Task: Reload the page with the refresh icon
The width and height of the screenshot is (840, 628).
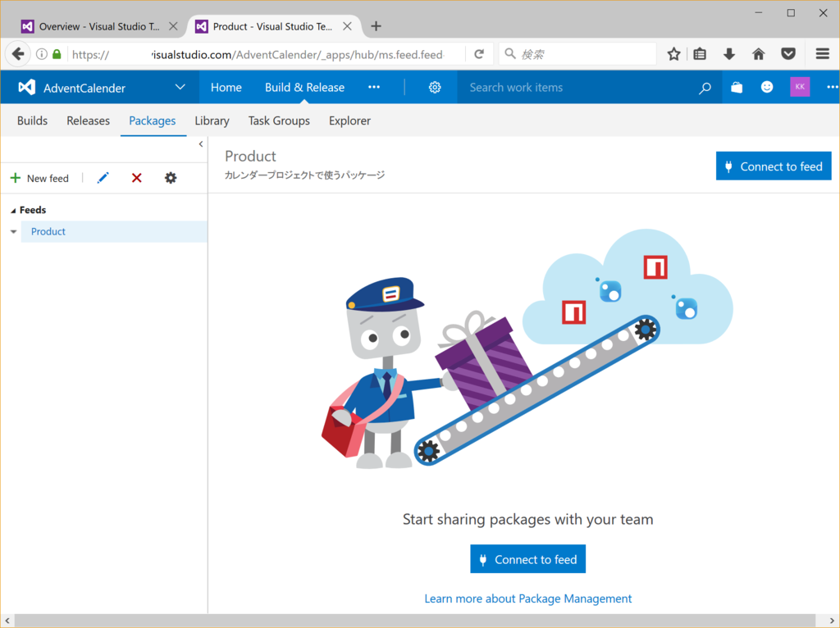Action: tap(479, 54)
